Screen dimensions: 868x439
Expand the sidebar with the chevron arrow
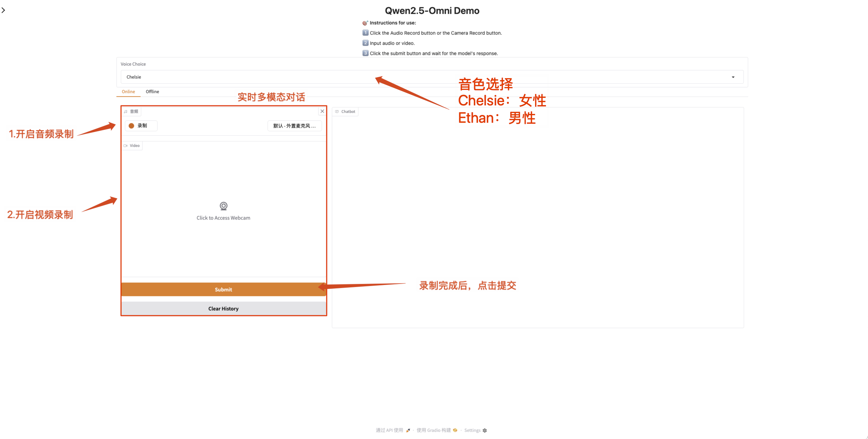click(x=3, y=10)
